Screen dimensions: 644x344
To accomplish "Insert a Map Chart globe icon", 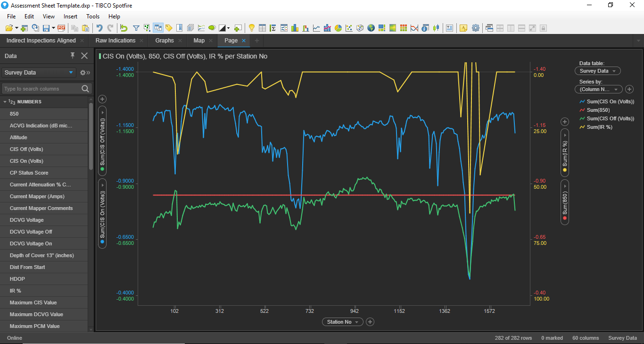I will [371, 28].
